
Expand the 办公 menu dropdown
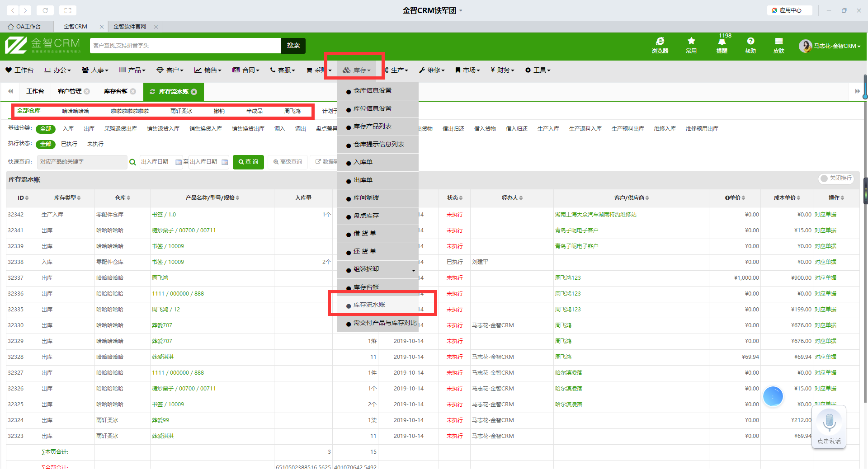pyautogui.click(x=58, y=70)
